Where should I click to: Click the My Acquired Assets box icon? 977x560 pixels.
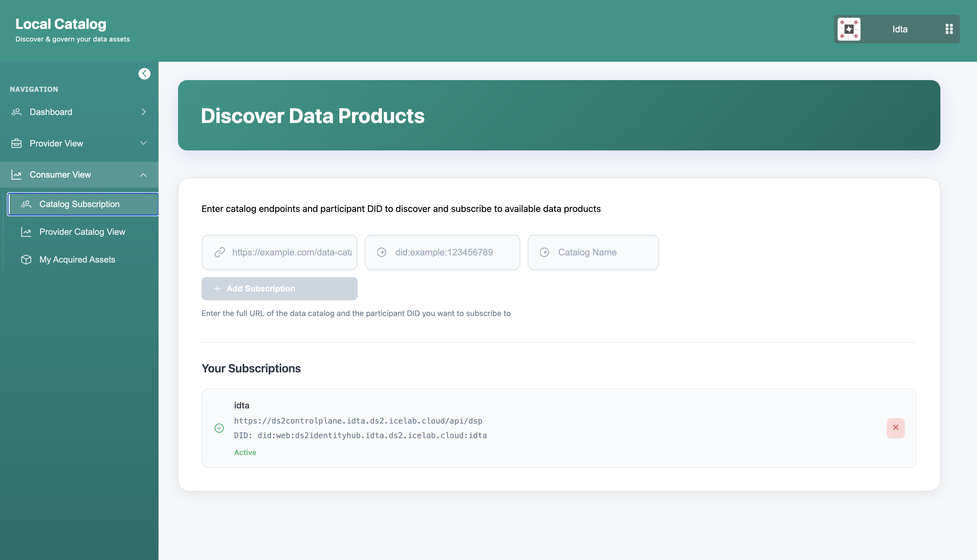[26, 260]
